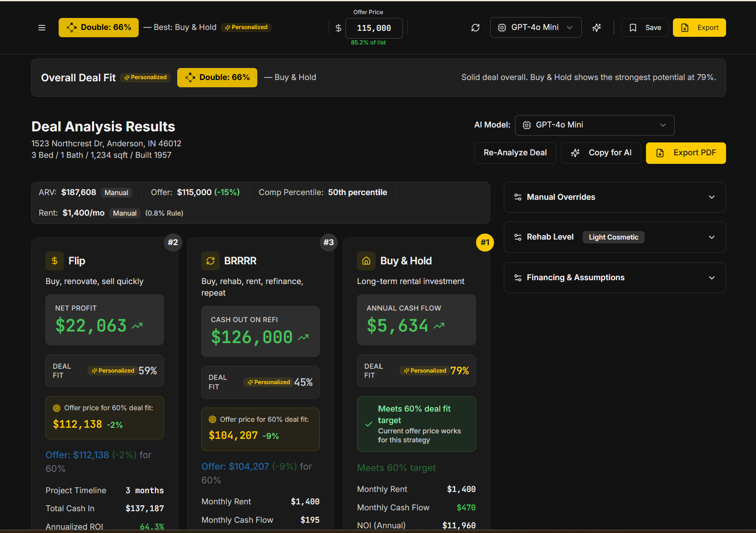
Task: Click Re-Analyze Deal button
Action: [515, 153]
